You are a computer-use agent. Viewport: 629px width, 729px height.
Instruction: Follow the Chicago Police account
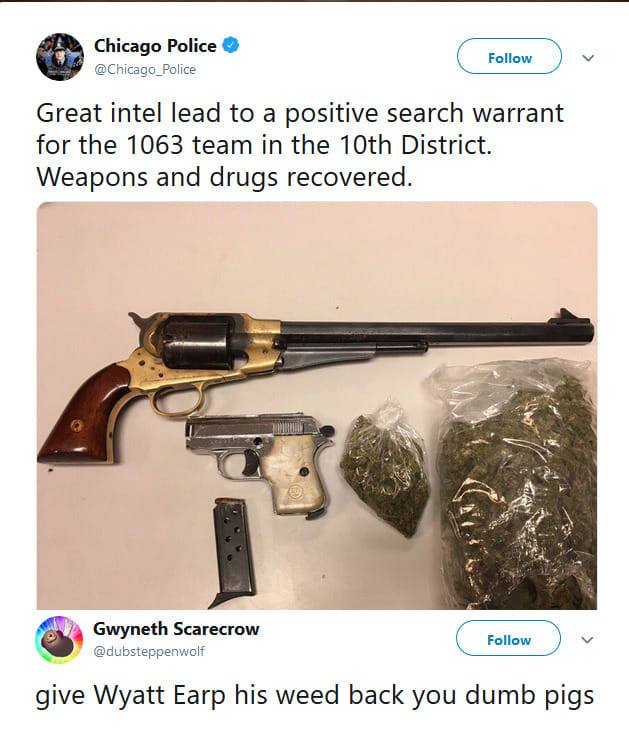tap(510, 56)
